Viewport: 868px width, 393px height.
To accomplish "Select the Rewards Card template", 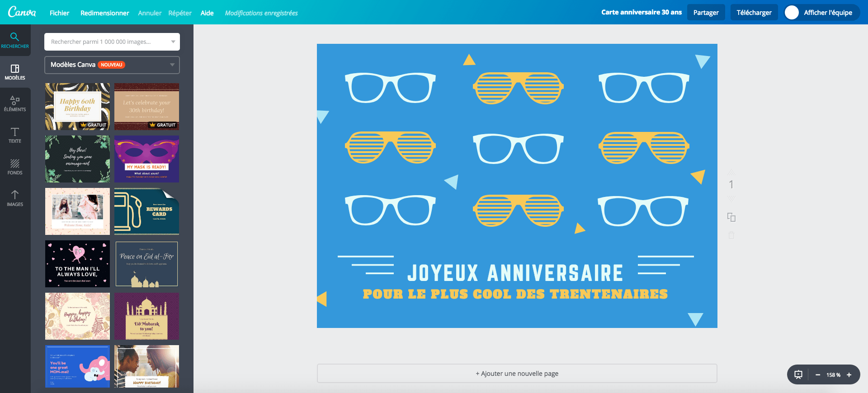I will click(146, 211).
